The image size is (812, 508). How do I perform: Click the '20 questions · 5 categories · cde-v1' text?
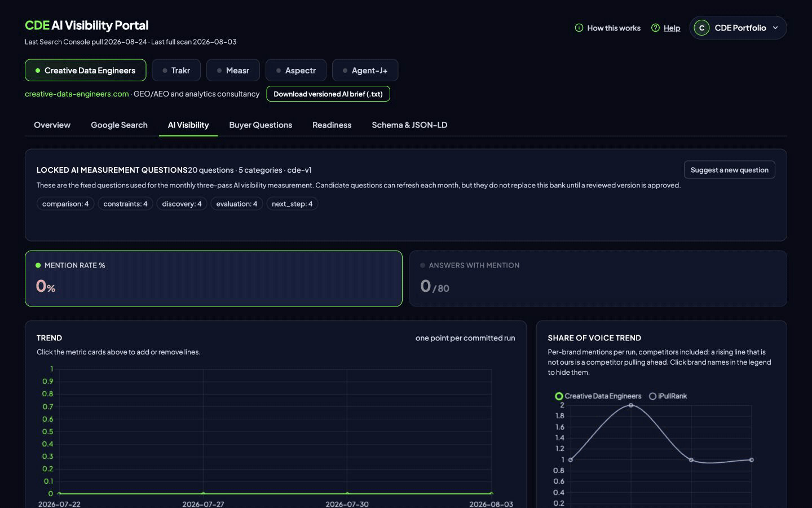250,170
